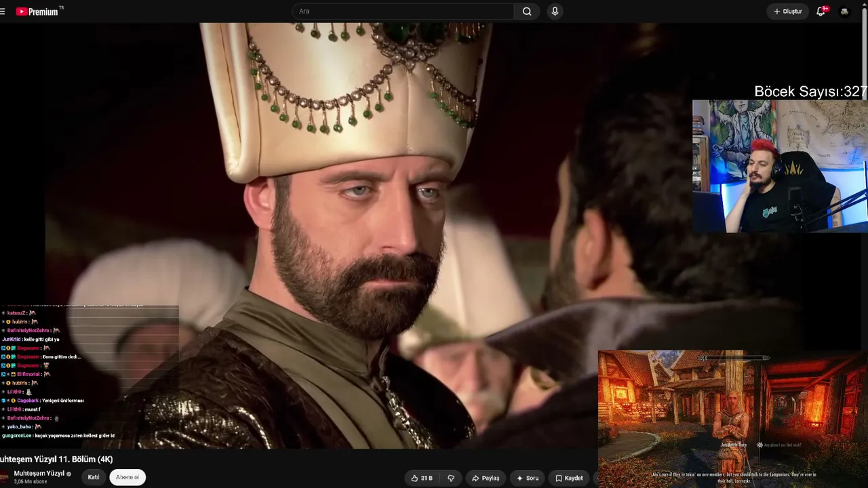Save the video with Kaydet
This screenshot has height=488, width=868.
[x=569, y=478]
